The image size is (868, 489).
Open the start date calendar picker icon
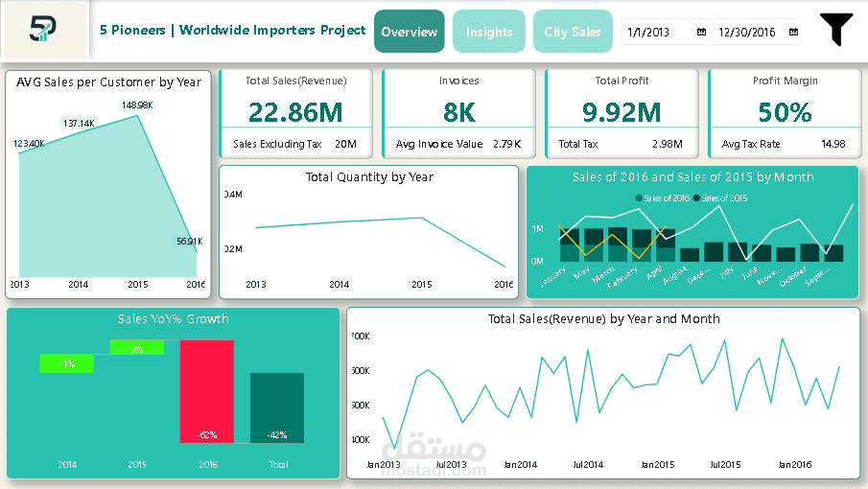pos(701,32)
